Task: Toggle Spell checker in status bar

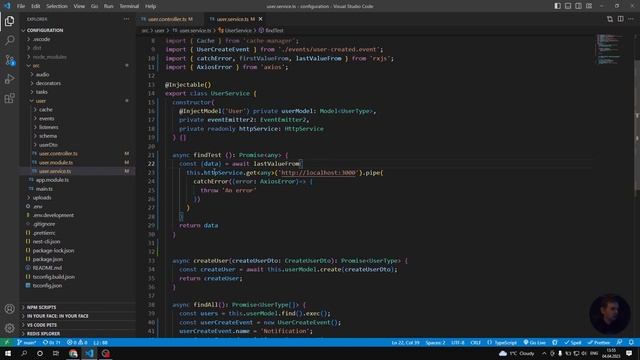Action: [x=573, y=342]
